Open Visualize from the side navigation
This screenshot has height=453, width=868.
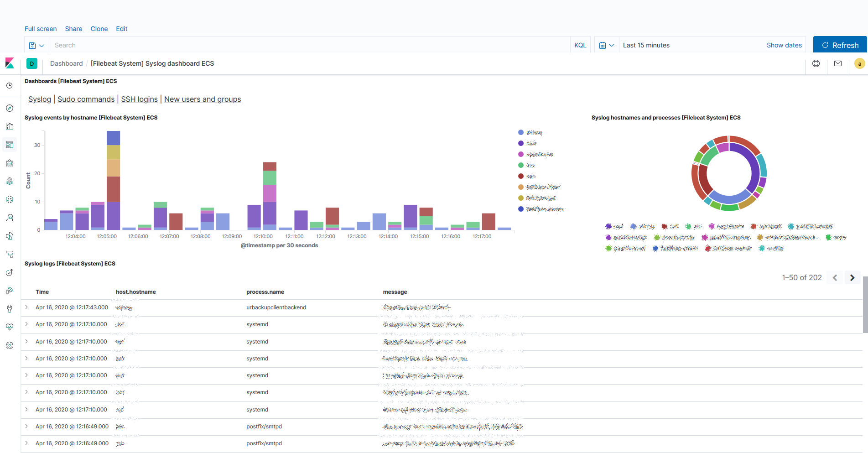(10, 126)
